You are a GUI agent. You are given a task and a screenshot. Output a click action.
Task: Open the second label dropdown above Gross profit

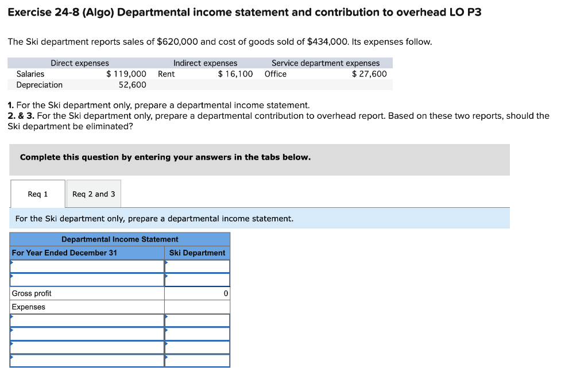[x=87, y=280]
